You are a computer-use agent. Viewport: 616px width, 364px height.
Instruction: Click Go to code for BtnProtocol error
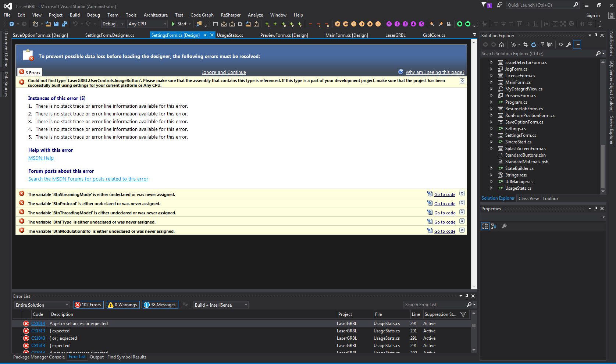pos(445,204)
